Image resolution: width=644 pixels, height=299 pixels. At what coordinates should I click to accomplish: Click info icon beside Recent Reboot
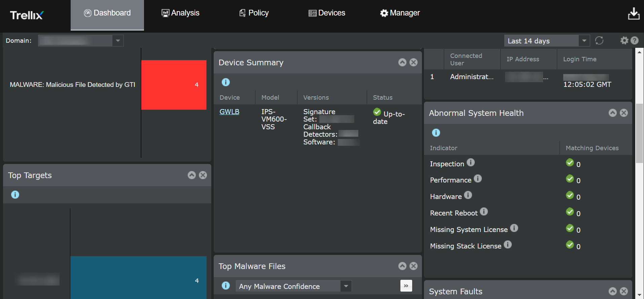pyautogui.click(x=484, y=211)
